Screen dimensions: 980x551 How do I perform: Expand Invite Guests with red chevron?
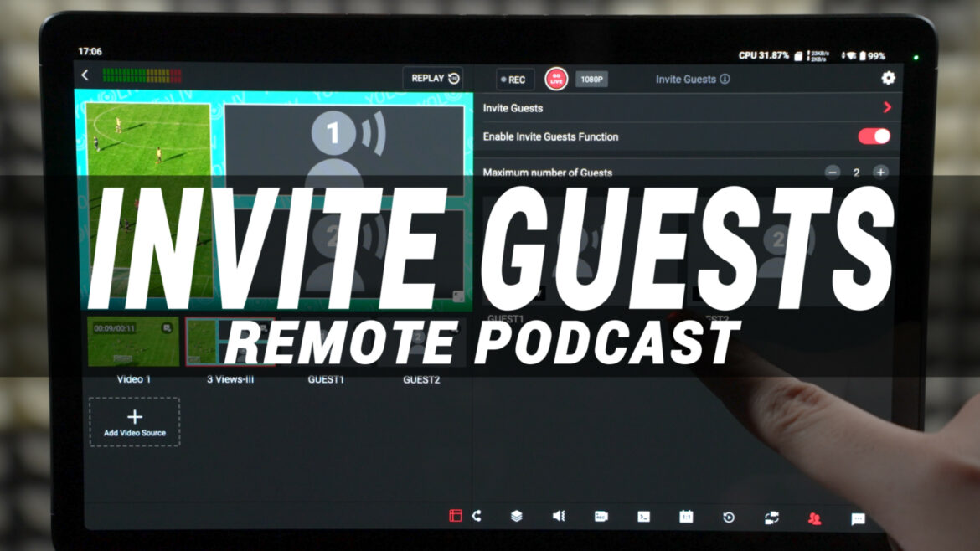[887, 108]
